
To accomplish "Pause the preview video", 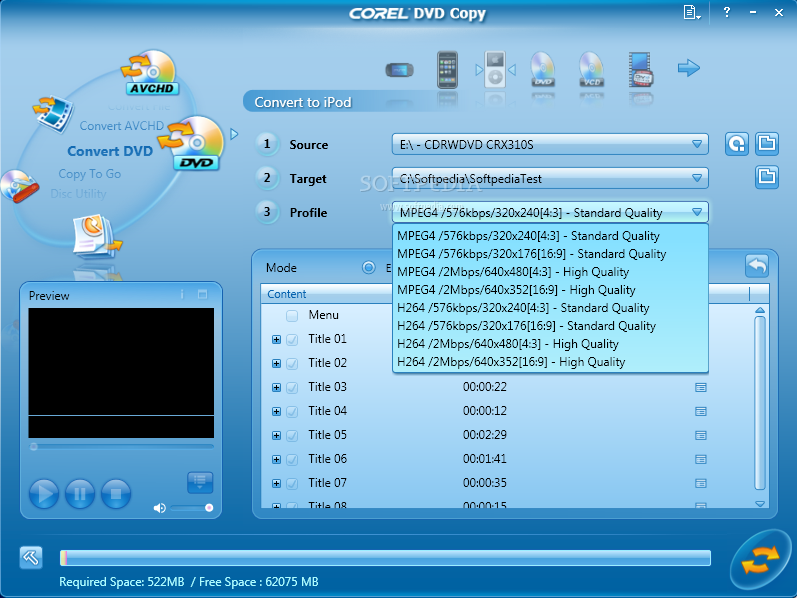I will point(80,493).
